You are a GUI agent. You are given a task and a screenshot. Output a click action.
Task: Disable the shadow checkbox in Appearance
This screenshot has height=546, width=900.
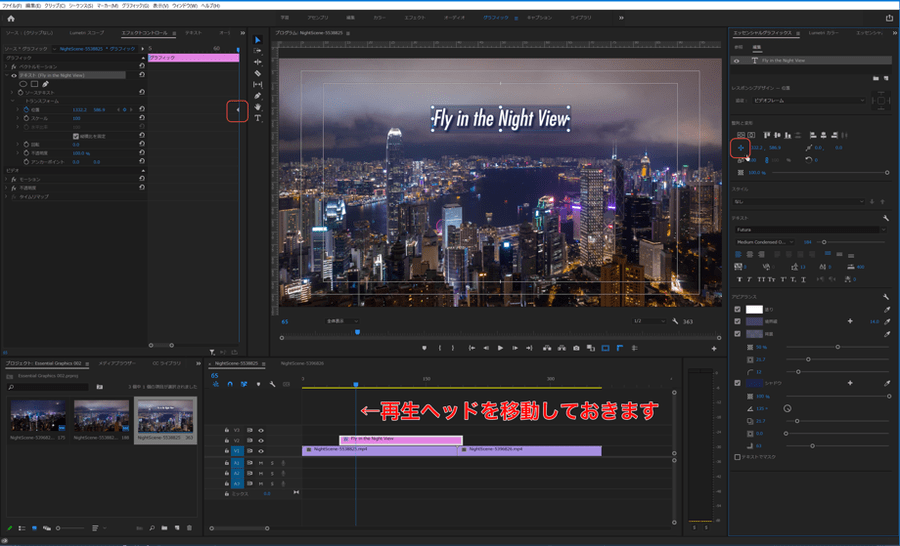pyautogui.click(x=738, y=383)
